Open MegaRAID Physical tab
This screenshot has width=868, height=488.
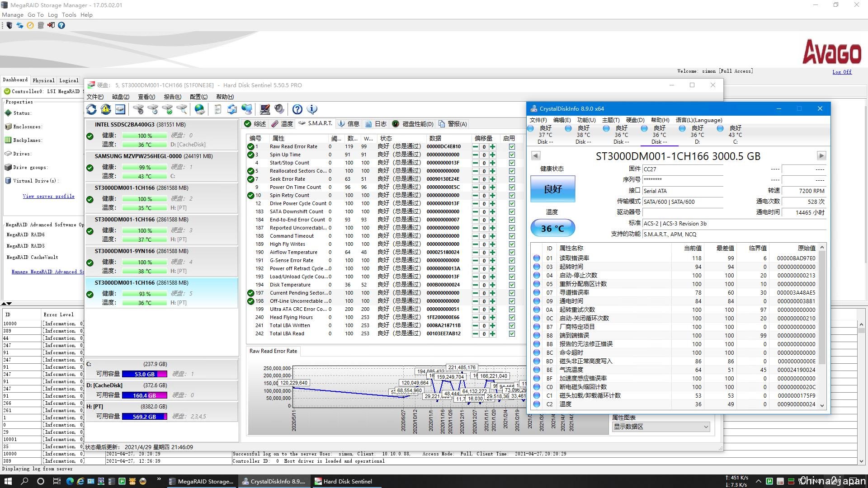(43, 80)
